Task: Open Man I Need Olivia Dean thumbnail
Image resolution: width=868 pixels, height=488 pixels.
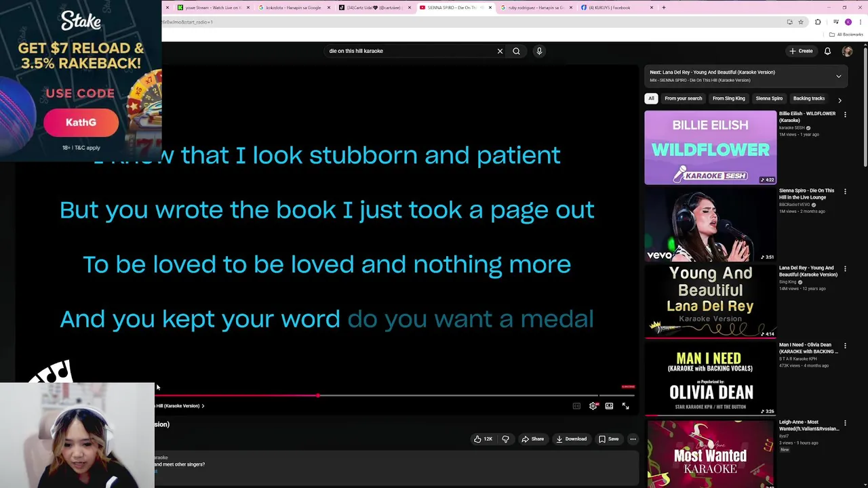Action: (710, 379)
